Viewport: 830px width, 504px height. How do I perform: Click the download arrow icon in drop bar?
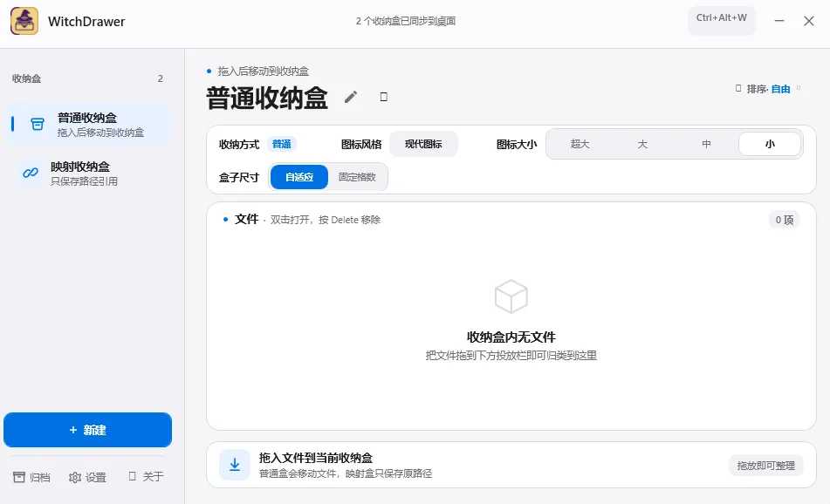pos(235,465)
